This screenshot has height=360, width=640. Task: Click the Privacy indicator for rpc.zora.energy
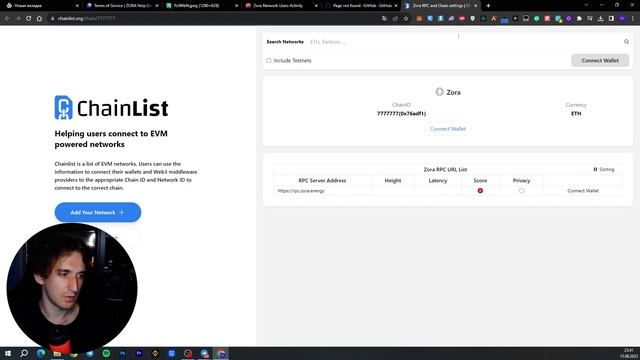(x=522, y=191)
